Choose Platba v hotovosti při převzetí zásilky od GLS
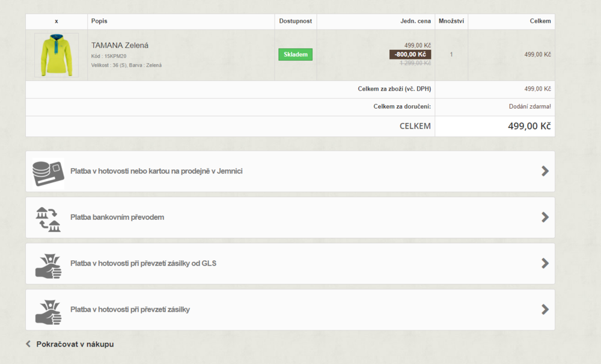Image resolution: width=601 pixels, height=364 pixels. point(290,263)
